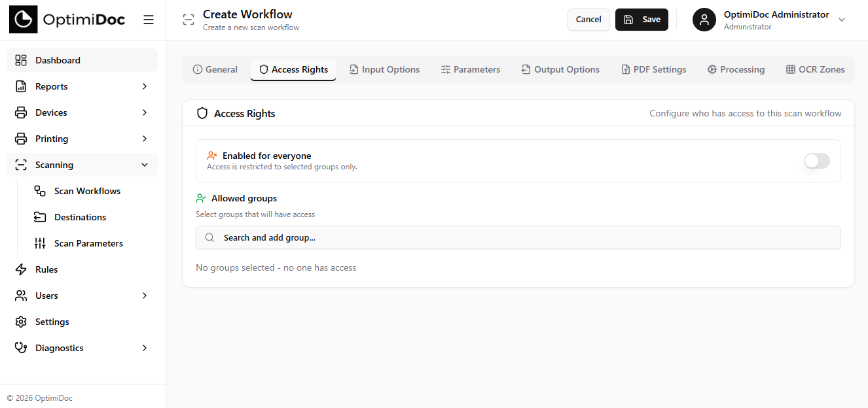Expand the Printing submenu chevron
This screenshot has height=408, width=868.
[145, 139]
